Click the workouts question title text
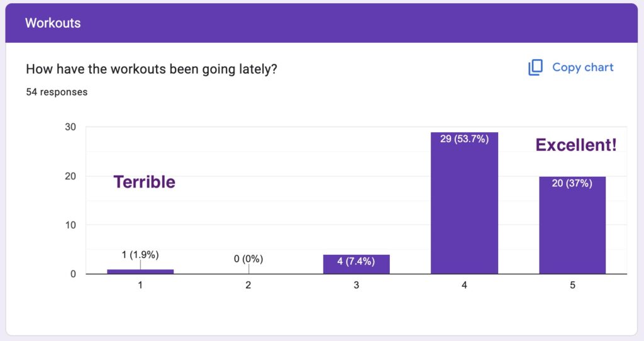The width and height of the screenshot is (644, 341). [152, 69]
